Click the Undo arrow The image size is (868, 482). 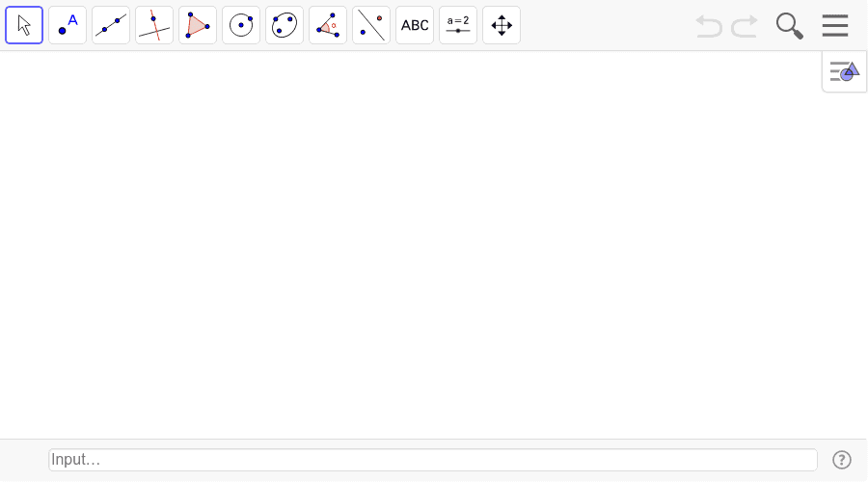[x=709, y=26]
